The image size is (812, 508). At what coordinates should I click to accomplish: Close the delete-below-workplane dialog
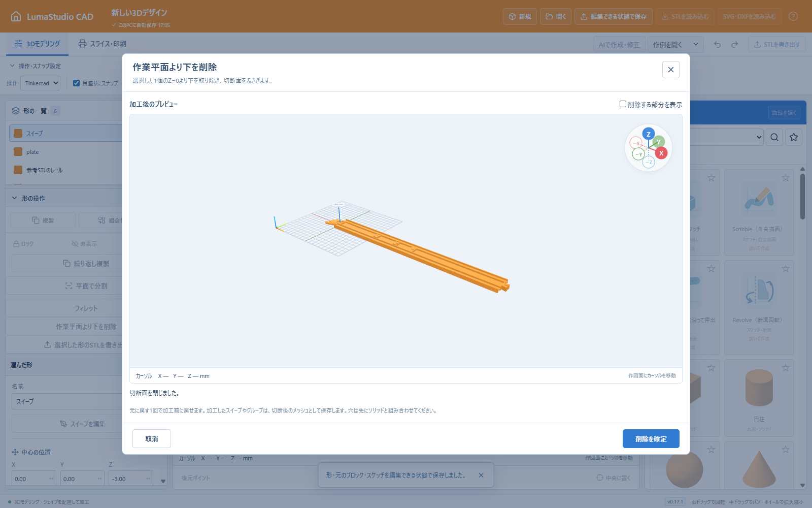coord(671,70)
